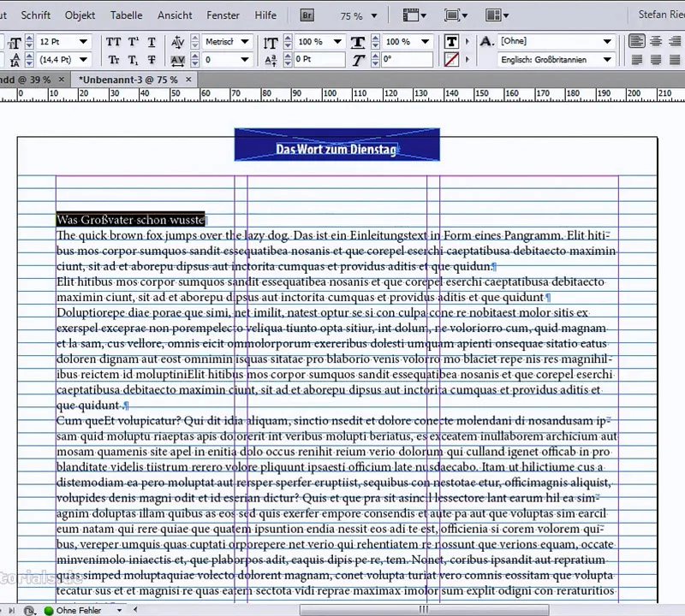Launch Adobe Bridge via Br icon
The height and width of the screenshot is (616, 685).
pyautogui.click(x=307, y=15)
